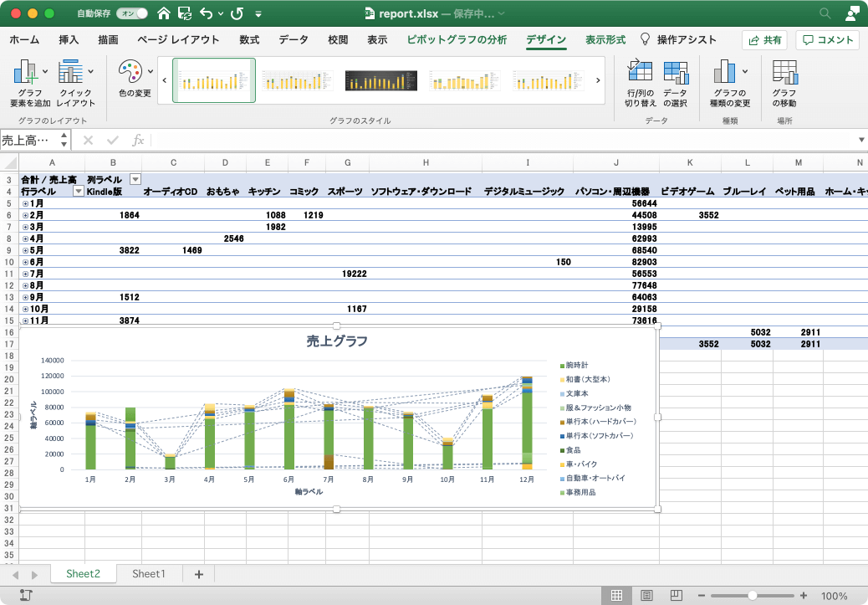Switch to the 数式 tab
The width and height of the screenshot is (868, 605).
tap(249, 40)
